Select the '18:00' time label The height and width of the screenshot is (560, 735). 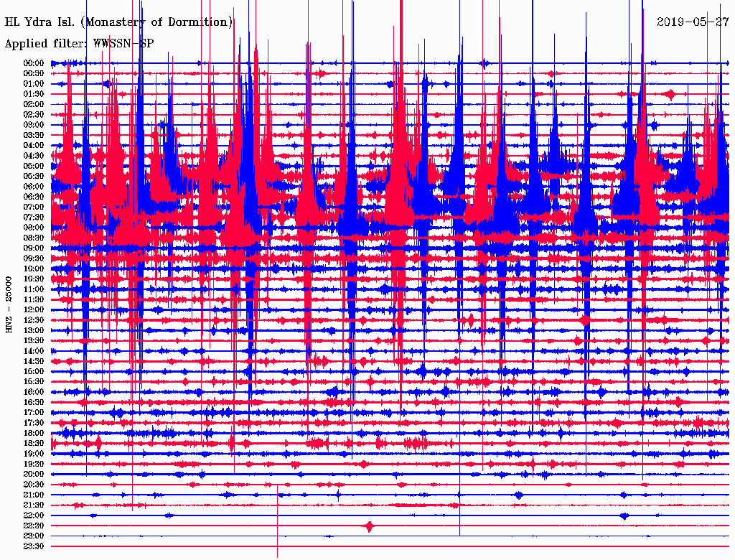(34, 433)
